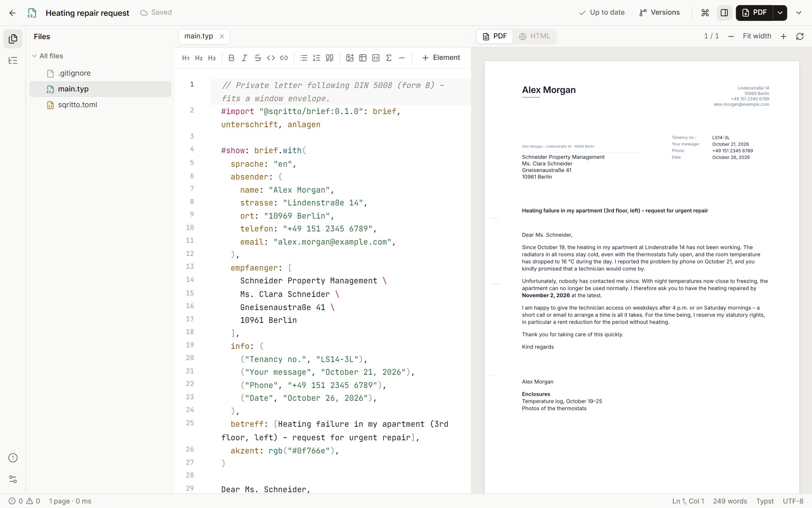812x508 pixels.
Task: Open the settings sliders icon
Action: tap(13, 479)
